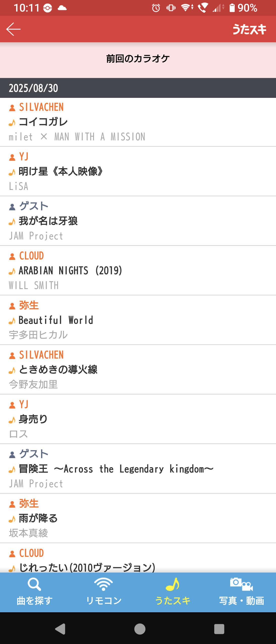Open the song 身売り by ロス
The image size is (276, 644).
(x=138, y=419)
